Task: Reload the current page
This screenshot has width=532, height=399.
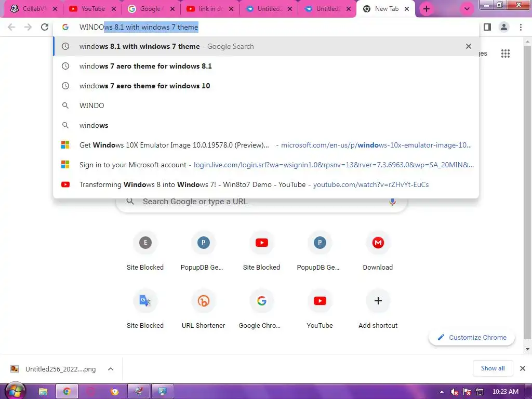Action: click(x=45, y=27)
